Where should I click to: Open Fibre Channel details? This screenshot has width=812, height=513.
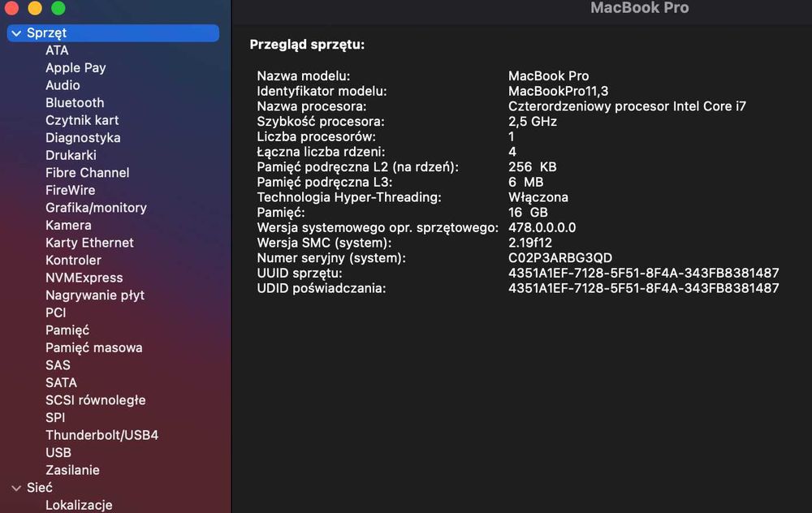(x=88, y=173)
